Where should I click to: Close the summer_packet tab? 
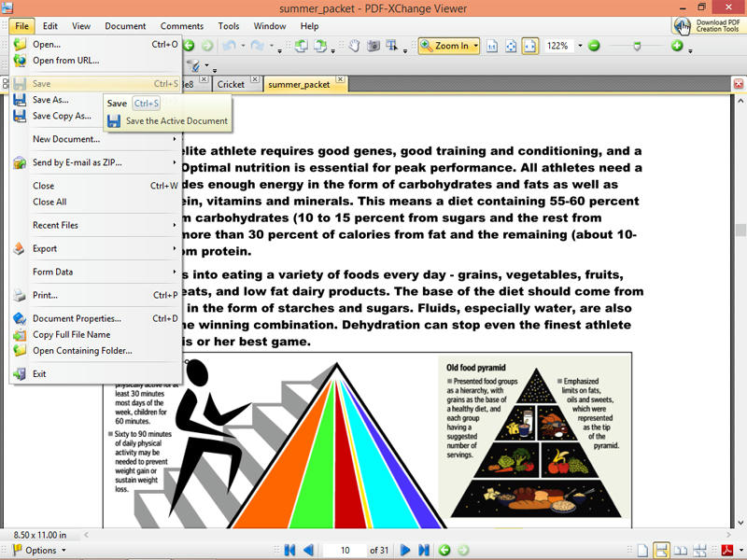pyautogui.click(x=340, y=79)
